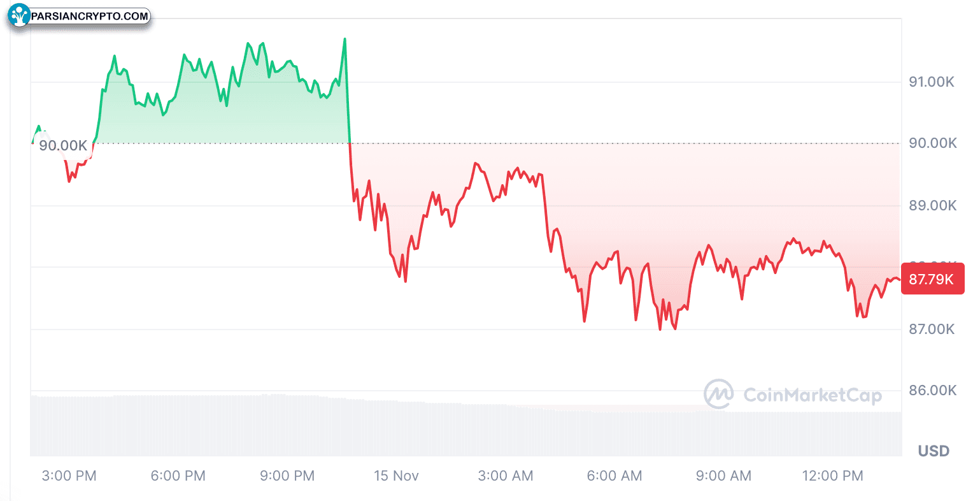Viewport: 980px width, 501px height.
Task: Click the 90.00K opening price label
Action: tap(63, 145)
